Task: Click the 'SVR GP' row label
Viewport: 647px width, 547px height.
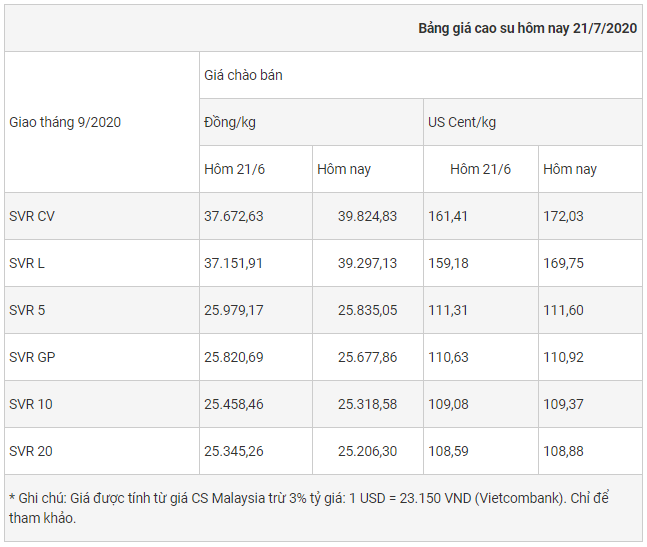Action: (31, 357)
